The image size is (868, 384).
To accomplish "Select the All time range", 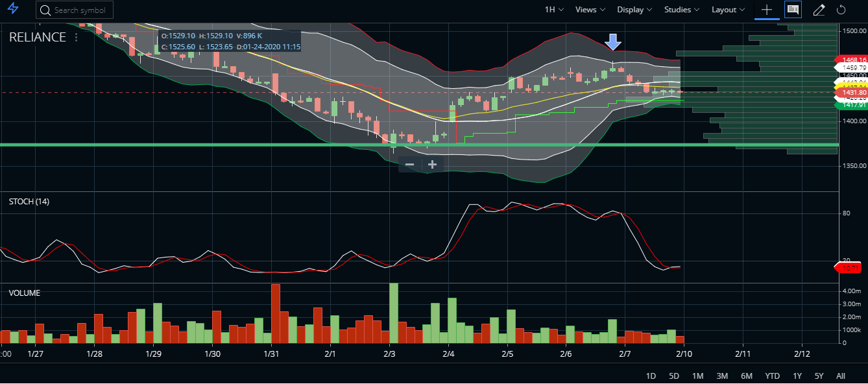I will pos(841,376).
